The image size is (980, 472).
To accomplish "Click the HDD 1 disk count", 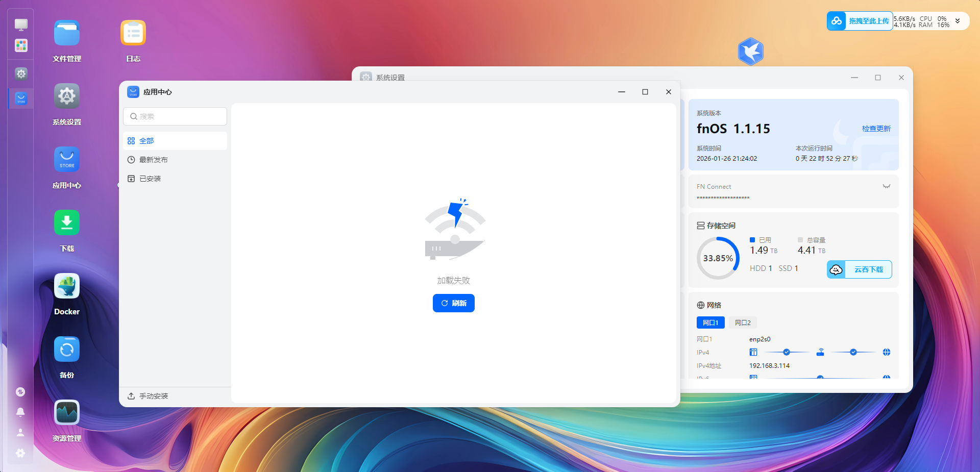I will click(761, 268).
